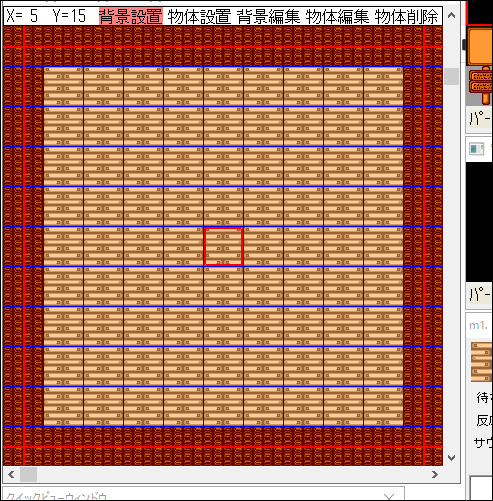The image size is (493, 501).
Task: Select the orange block tile in palette
Action: pyautogui.click(x=480, y=46)
